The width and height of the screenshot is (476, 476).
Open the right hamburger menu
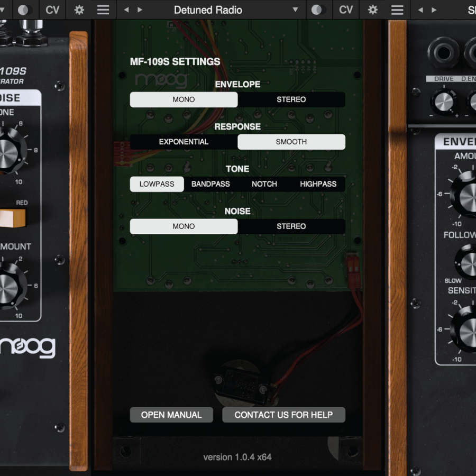coord(397,10)
